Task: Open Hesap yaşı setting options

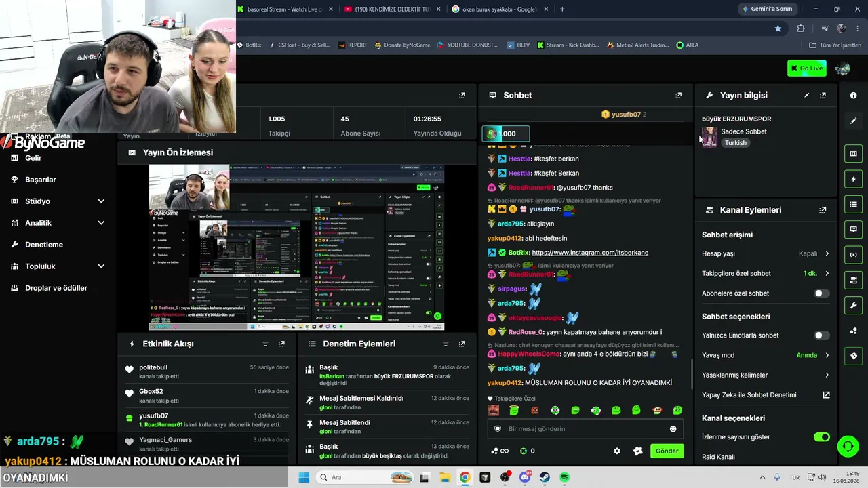Action: [x=766, y=253]
